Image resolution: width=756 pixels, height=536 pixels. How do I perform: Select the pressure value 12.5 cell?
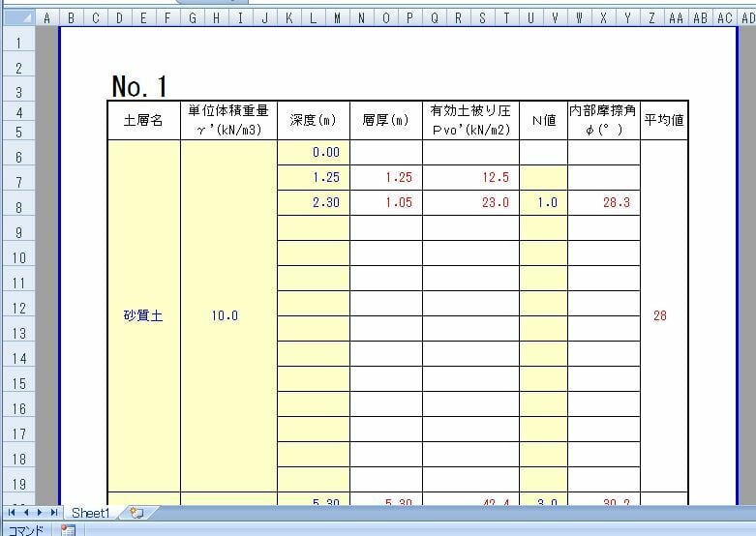[x=470, y=177]
